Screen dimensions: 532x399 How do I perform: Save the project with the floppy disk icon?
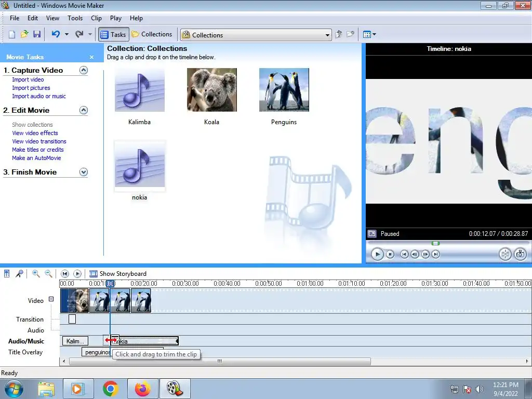[x=37, y=34]
